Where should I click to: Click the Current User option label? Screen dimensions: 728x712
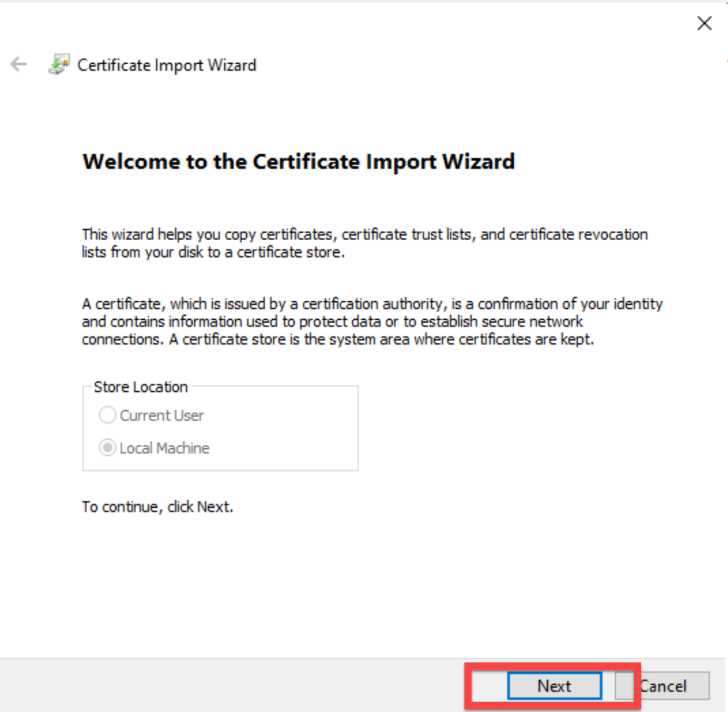click(x=162, y=416)
